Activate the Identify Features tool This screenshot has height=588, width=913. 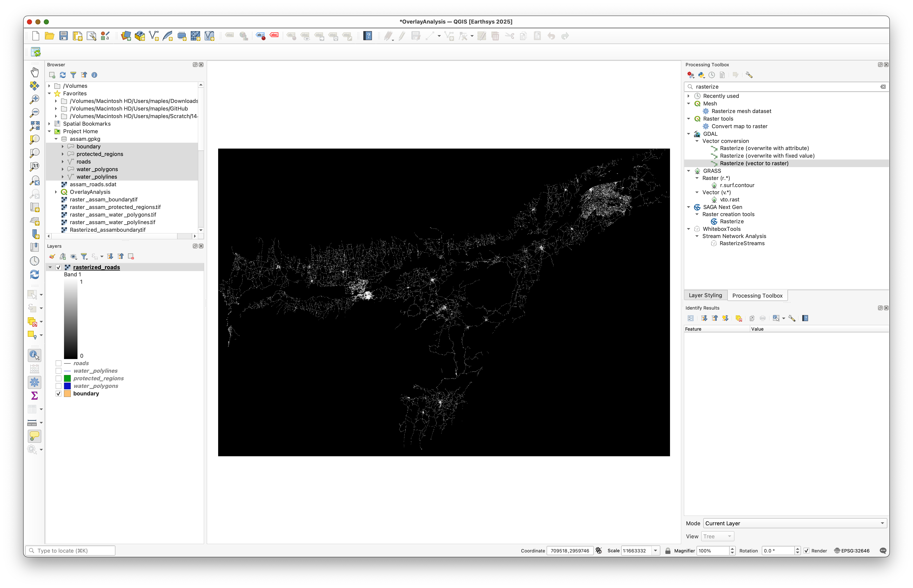click(35, 355)
